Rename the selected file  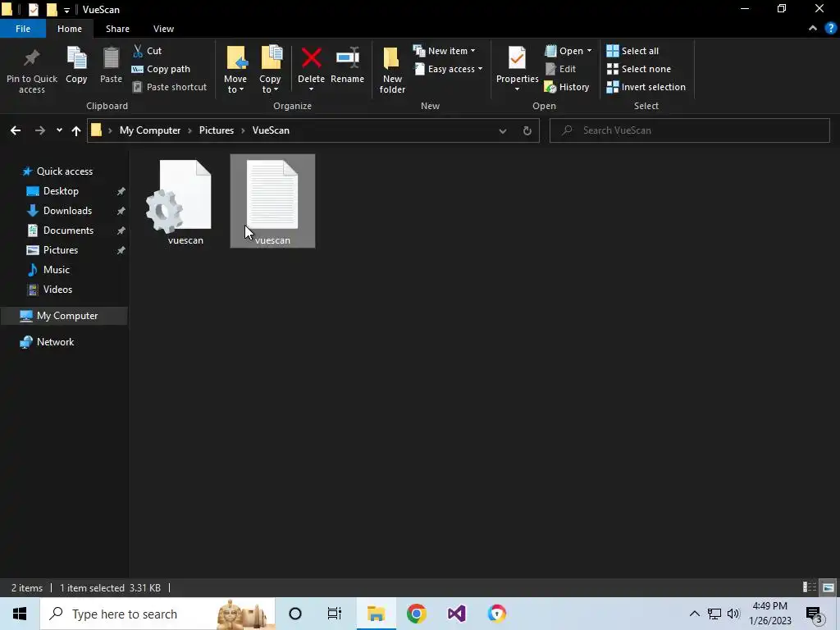click(347, 65)
